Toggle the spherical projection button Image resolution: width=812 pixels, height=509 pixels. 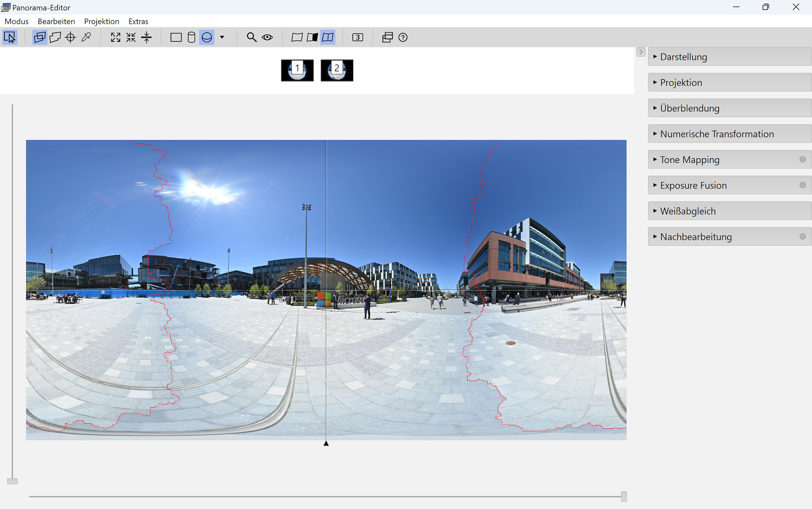click(x=207, y=37)
